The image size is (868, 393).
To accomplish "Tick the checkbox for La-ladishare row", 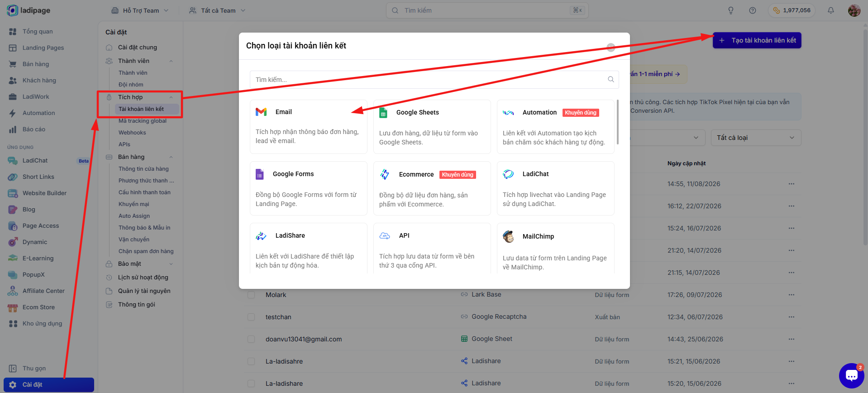I will click(x=251, y=383).
